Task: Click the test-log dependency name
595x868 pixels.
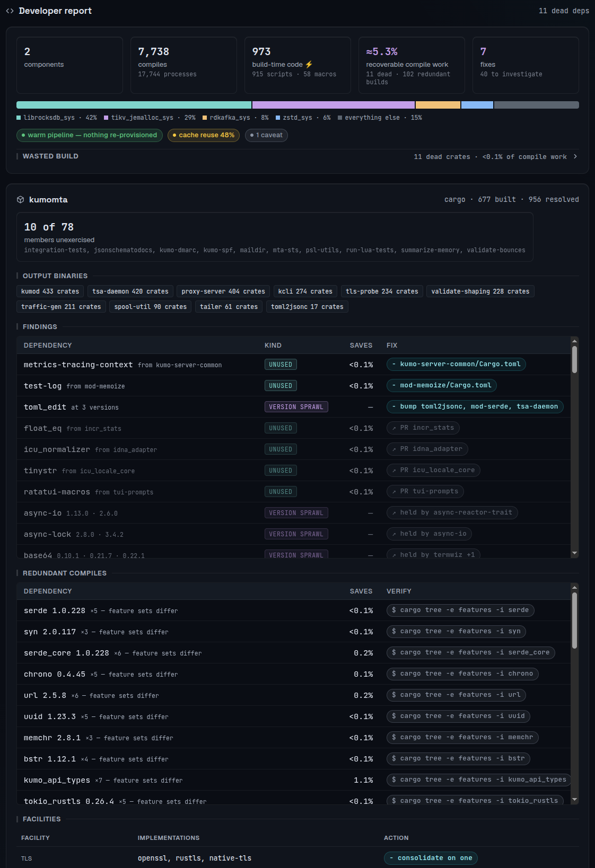Action: [x=42, y=386]
